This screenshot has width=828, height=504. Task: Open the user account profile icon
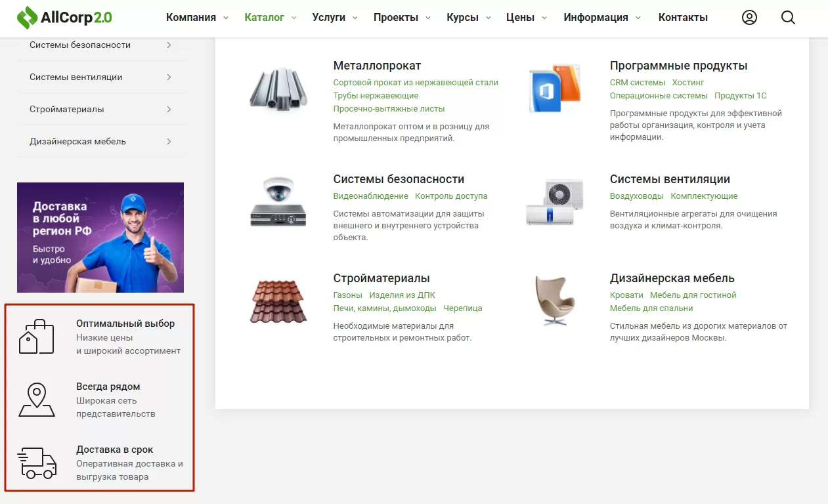tap(749, 18)
